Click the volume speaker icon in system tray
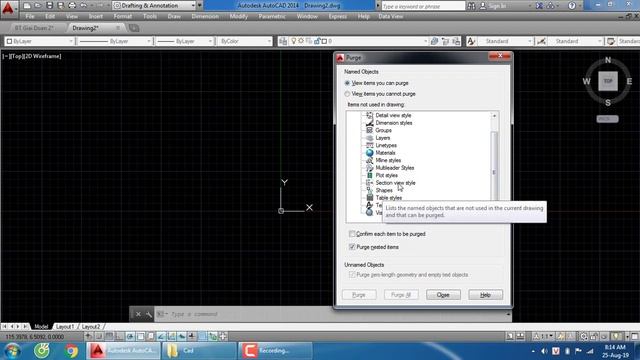 (x=544, y=351)
